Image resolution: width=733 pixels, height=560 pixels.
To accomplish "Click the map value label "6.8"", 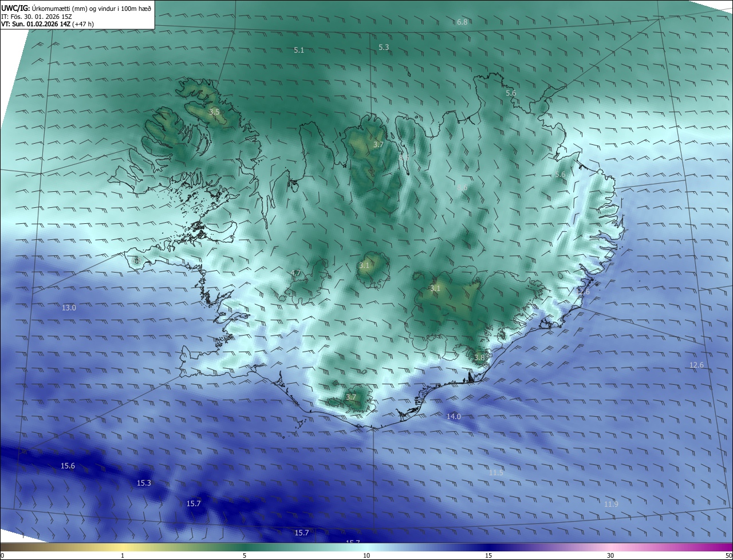I will point(462,22).
